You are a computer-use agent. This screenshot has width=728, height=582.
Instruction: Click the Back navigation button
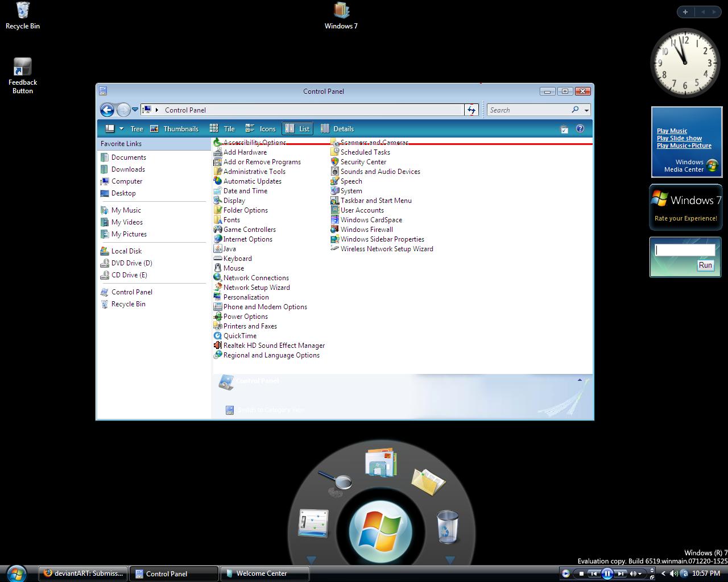(x=107, y=110)
